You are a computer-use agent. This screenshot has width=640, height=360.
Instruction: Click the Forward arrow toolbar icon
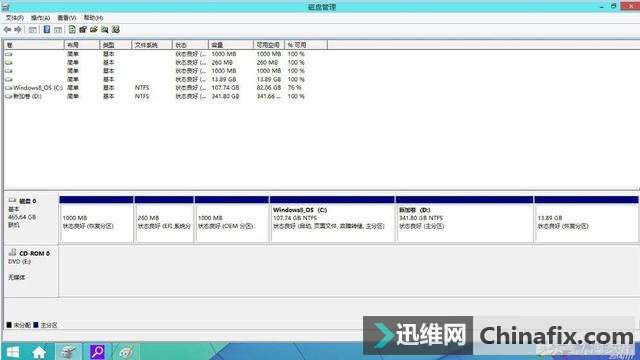18,30
